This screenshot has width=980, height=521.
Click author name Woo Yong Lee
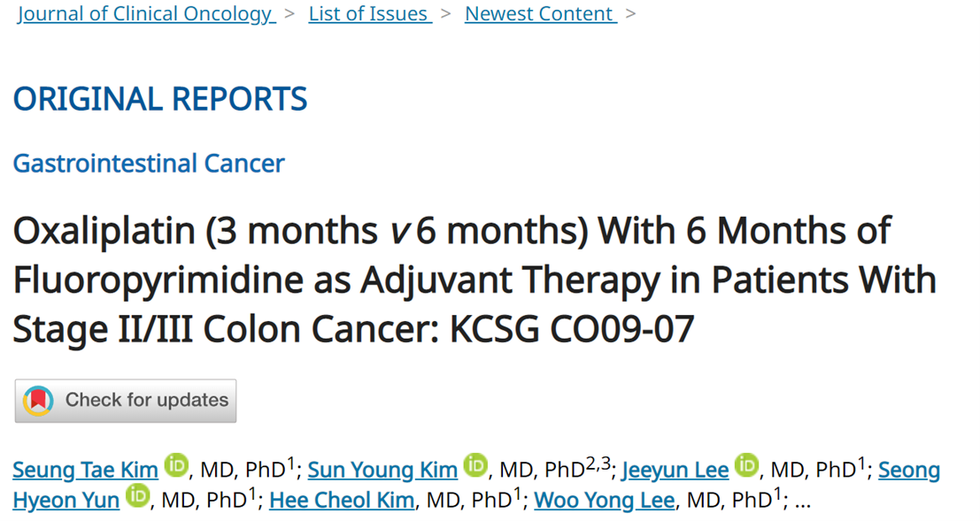click(x=605, y=501)
